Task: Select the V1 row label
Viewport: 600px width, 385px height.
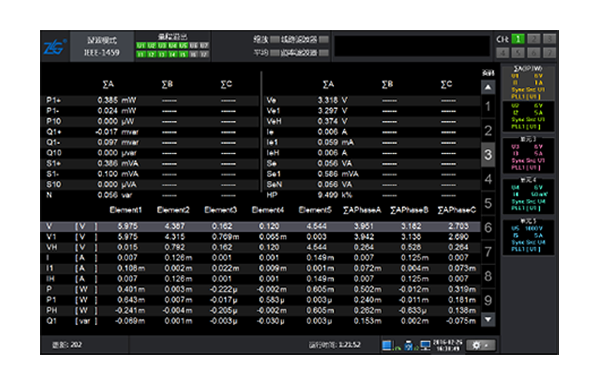Action: (x=51, y=237)
